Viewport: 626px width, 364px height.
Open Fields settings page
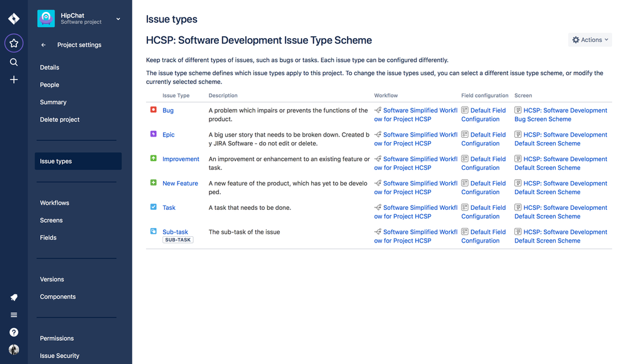point(48,237)
